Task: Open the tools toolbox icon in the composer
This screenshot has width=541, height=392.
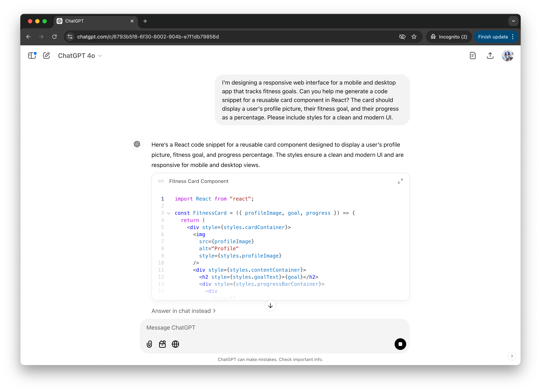Action: [162, 344]
